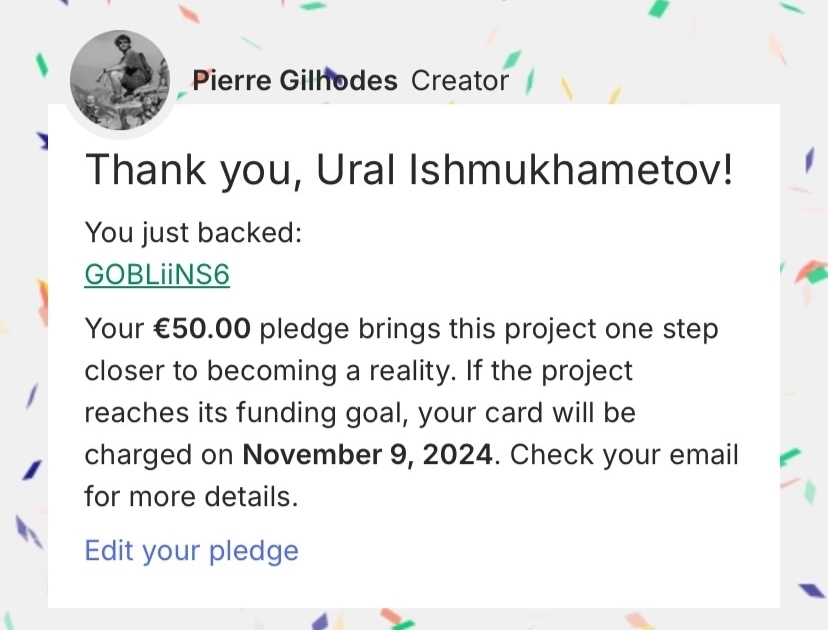Select the "Edit your pledge" link

pyautogui.click(x=191, y=550)
